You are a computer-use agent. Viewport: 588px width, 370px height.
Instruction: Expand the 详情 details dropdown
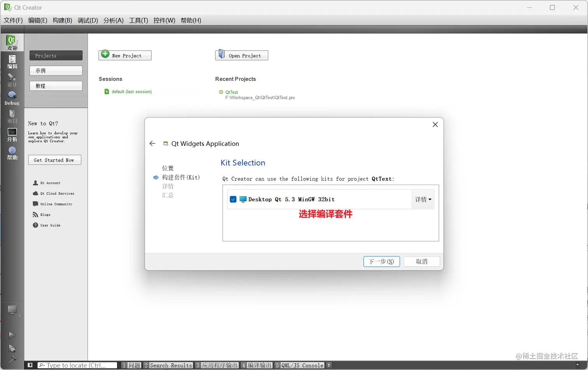coord(423,199)
